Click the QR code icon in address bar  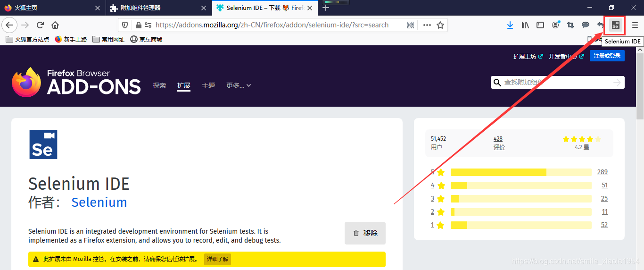pyautogui.click(x=411, y=25)
